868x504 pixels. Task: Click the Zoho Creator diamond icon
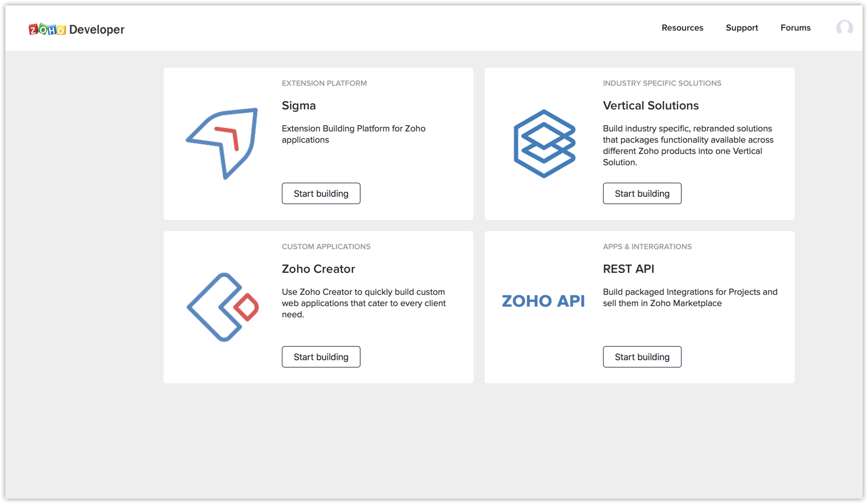(x=223, y=307)
